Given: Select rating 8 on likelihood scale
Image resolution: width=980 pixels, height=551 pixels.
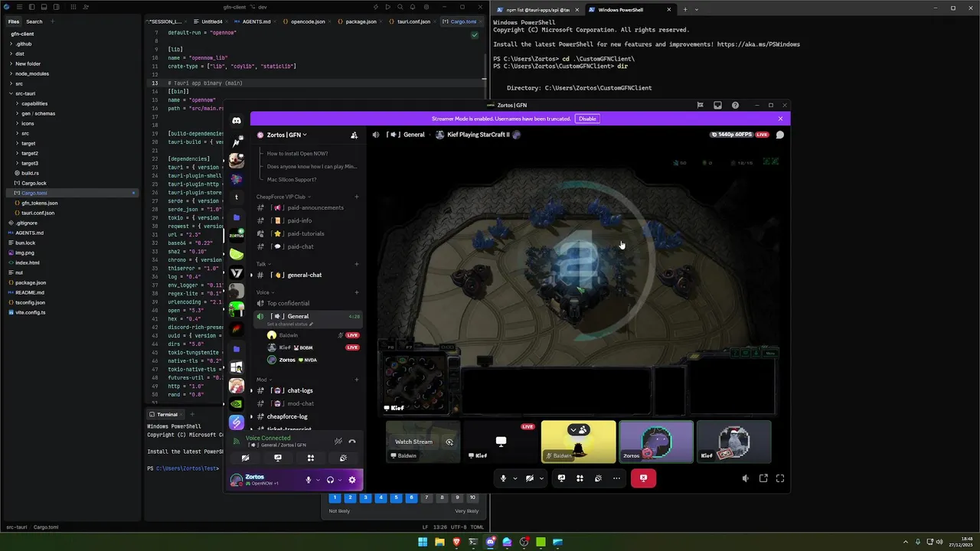Looking at the screenshot, I should [x=442, y=497].
